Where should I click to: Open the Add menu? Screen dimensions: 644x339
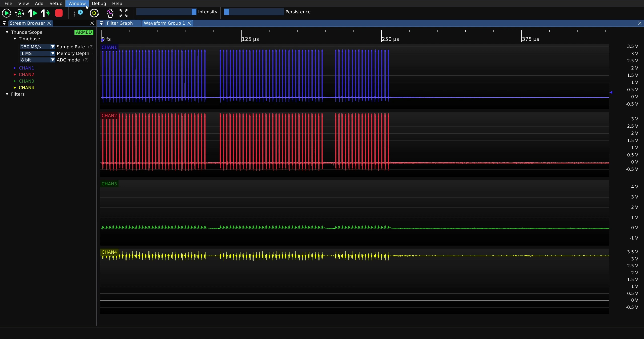pos(39,4)
